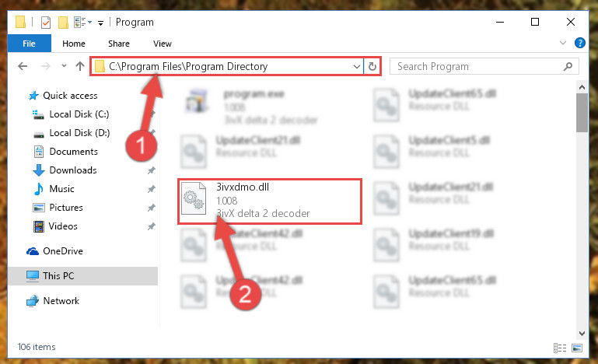Click the Properties quick access toolbar icon

point(46,23)
